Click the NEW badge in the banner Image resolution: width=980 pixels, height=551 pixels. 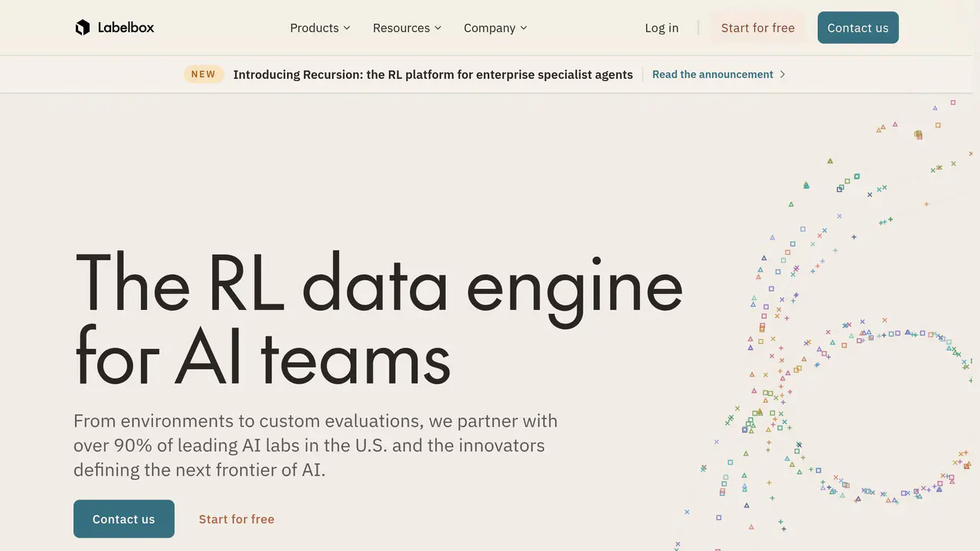point(203,74)
